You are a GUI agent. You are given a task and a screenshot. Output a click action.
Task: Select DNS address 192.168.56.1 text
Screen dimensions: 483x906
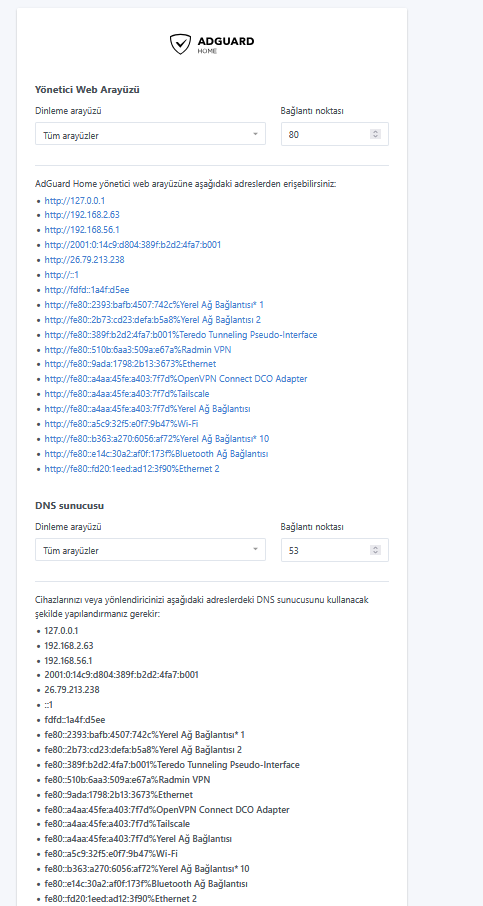pyautogui.click(x=69, y=660)
